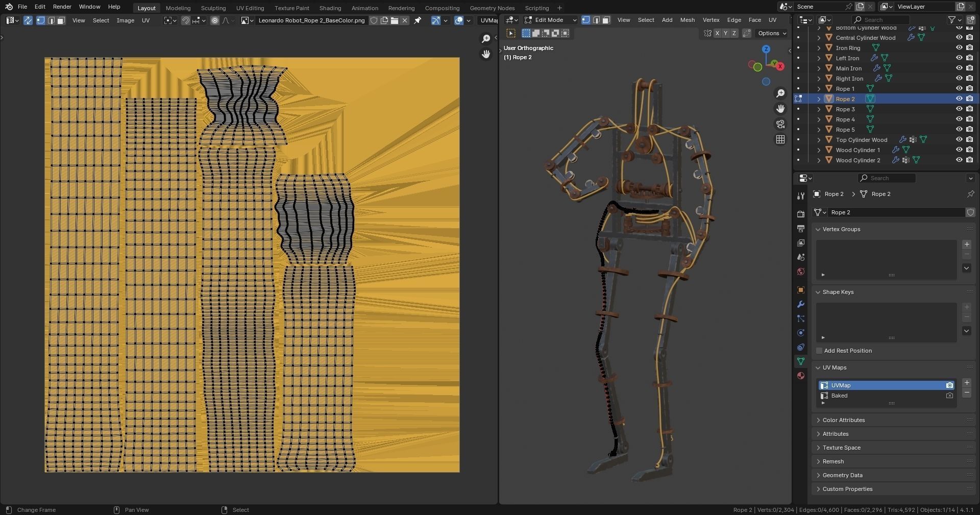Disable Rope 5 in renders via camera icon

969,129
